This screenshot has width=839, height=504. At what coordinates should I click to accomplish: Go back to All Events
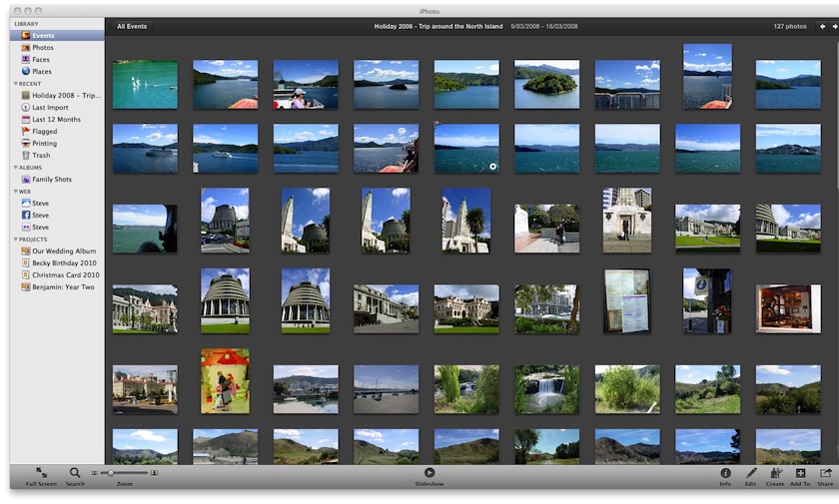coord(132,26)
